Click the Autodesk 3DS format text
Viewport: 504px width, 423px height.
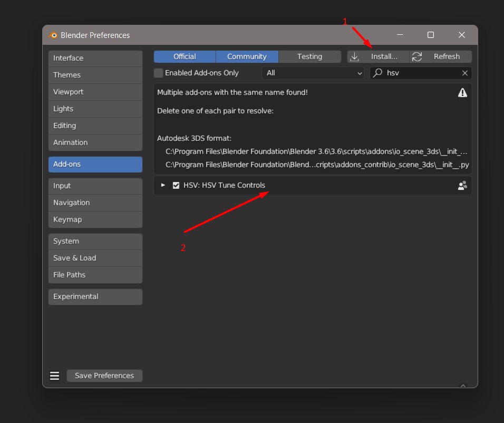194,138
